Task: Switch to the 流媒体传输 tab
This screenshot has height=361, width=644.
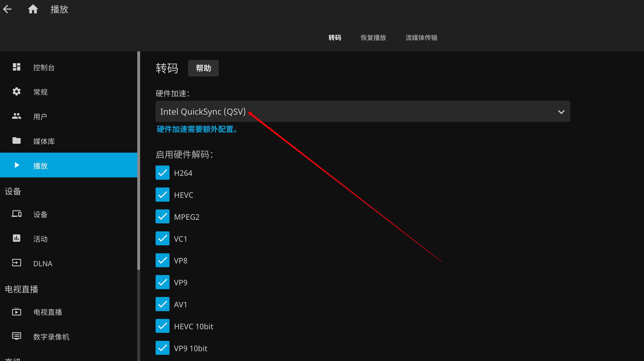Action: coord(421,38)
